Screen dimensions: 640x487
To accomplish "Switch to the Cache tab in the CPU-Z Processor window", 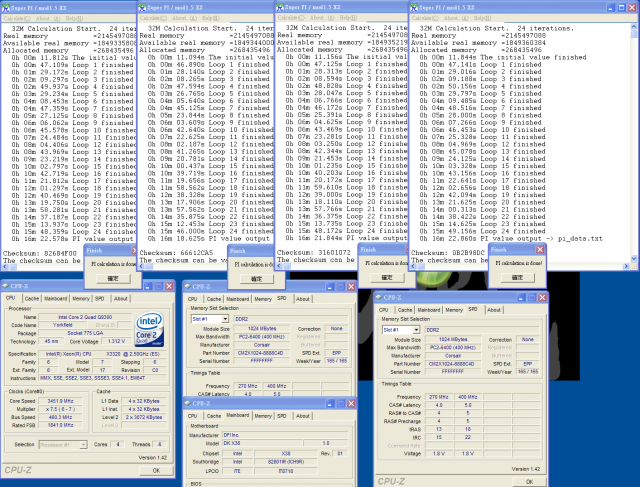I will coord(31,298).
